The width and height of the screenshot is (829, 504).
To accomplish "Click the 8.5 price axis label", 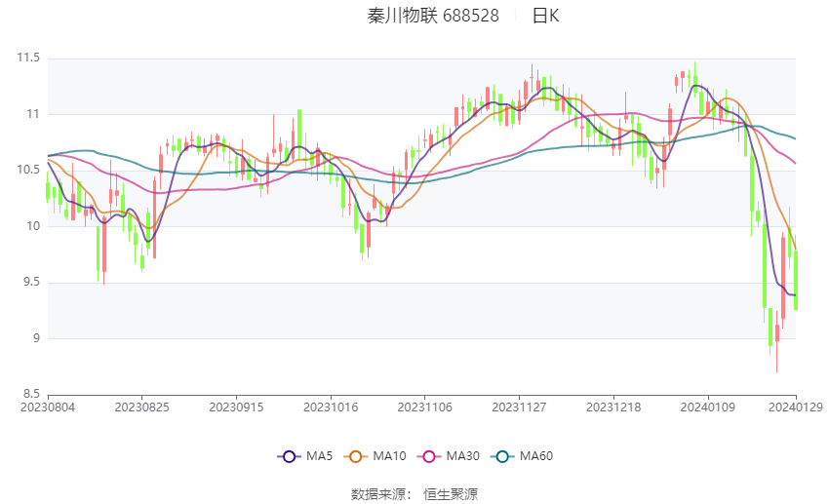I will tap(30, 395).
